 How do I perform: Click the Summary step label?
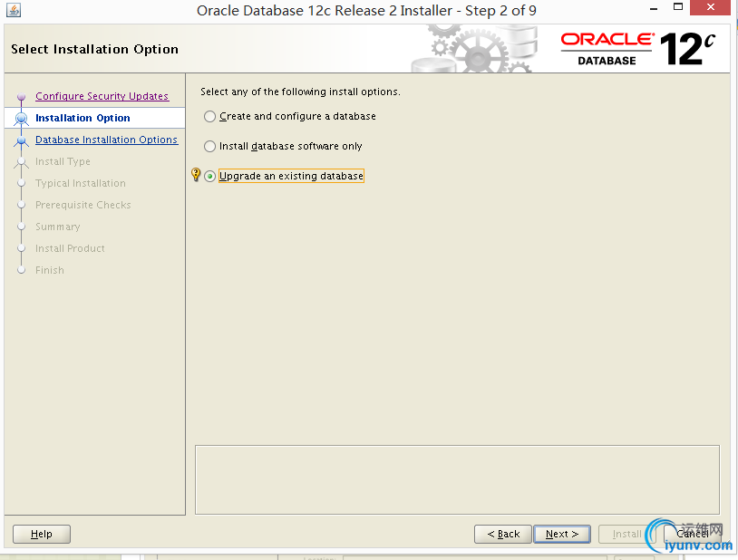pos(58,227)
